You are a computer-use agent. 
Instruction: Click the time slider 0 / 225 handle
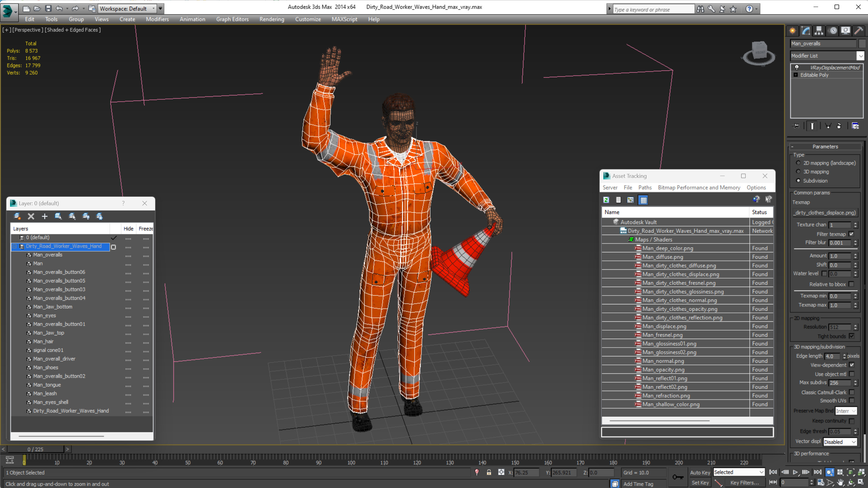click(x=35, y=449)
